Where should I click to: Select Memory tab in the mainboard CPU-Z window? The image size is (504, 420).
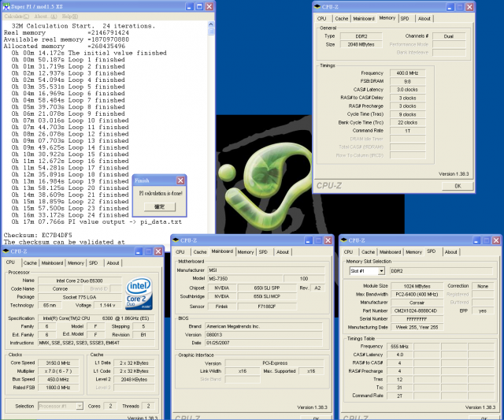pyautogui.click(x=246, y=252)
